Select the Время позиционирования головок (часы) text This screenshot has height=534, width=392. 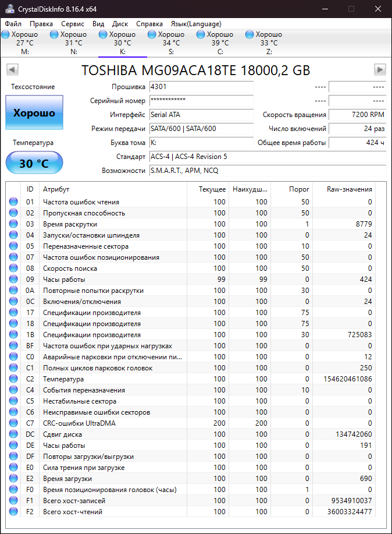[109, 490]
